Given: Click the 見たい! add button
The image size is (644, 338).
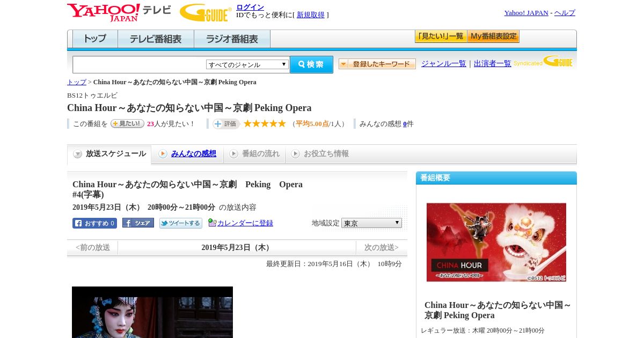Looking at the screenshot, I should coord(127,123).
